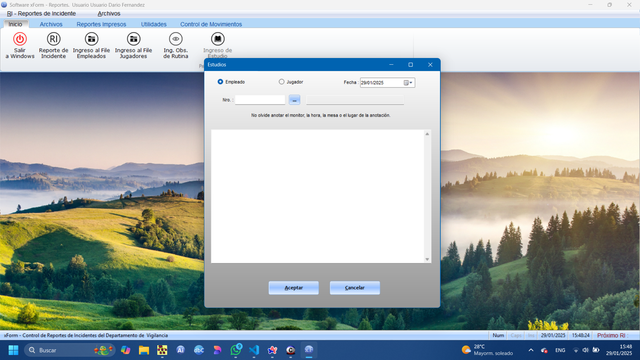Open Visual Studio Code from the taskbar
This screenshot has width=640, height=360.
(254, 350)
